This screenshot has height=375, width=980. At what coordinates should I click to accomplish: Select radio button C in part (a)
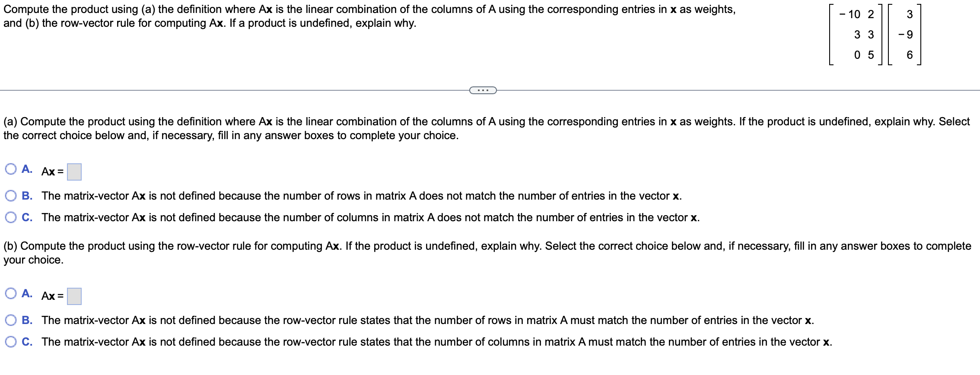coord(10,217)
